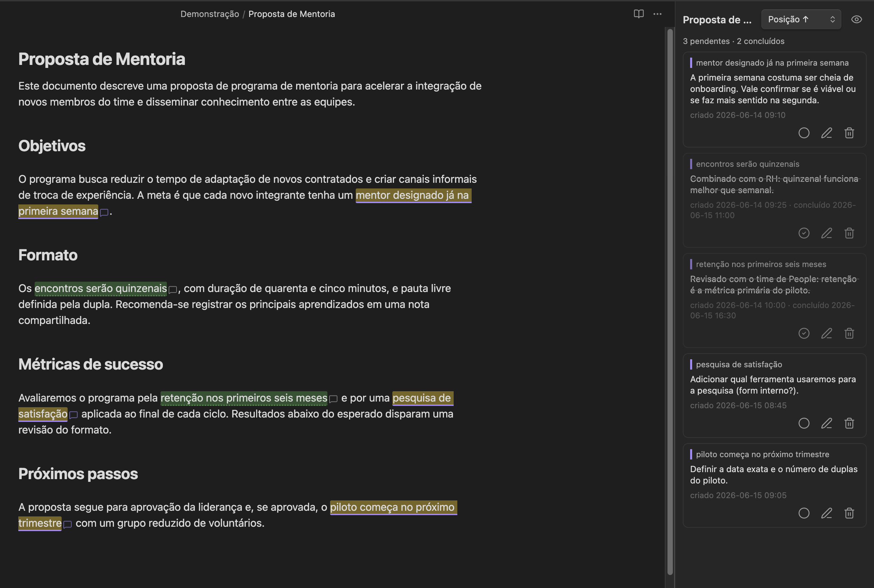Viewport: 874px width, 588px height.
Task: Delete the 'pesquisa de satisfação' comment
Action: (x=849, y=423)
